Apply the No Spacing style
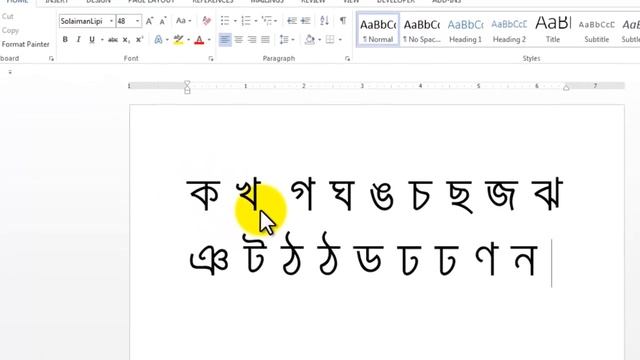Viewport: 640px width, 360px height. point(422,30)
